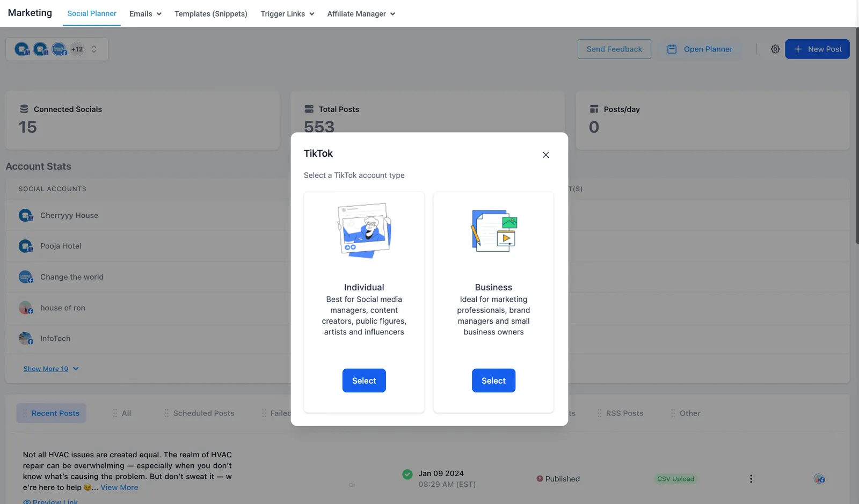Click View More link in the post text
Viewport: 859px width, 504px height.
pyautogui.click(x=119, y=487)
